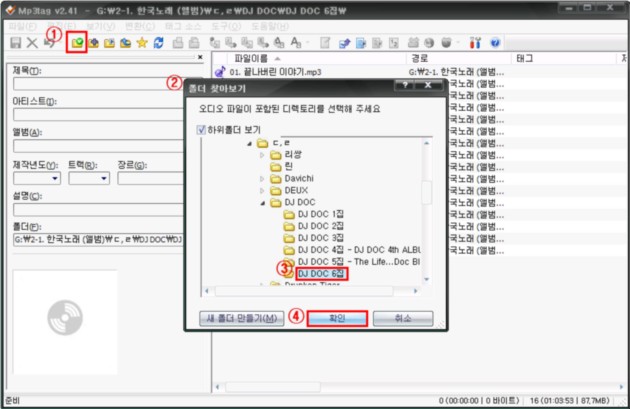The image size is (630, 409).
Task: Click the Text file to Tag icon
Action: click(x=263, y=43)
